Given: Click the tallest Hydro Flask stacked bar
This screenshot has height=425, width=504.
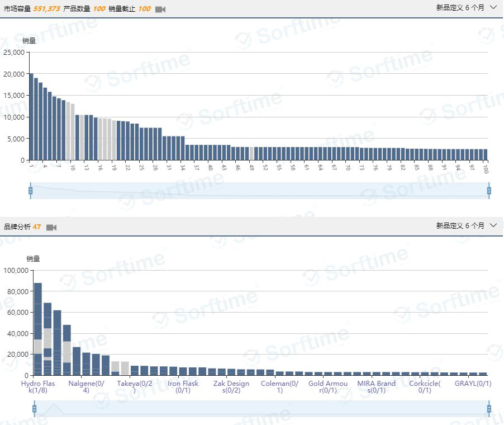Looking at the screenshot, I should pos(38,329).
